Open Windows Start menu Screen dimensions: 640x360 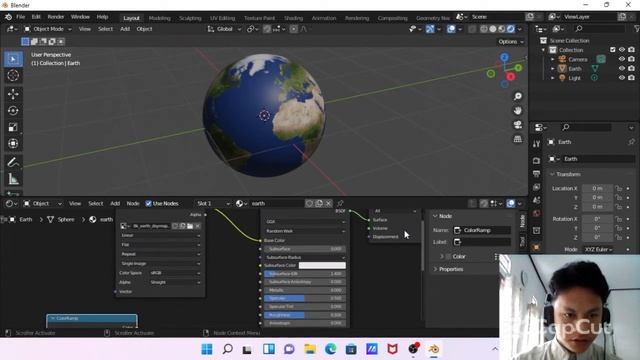[x=207, y=349]
